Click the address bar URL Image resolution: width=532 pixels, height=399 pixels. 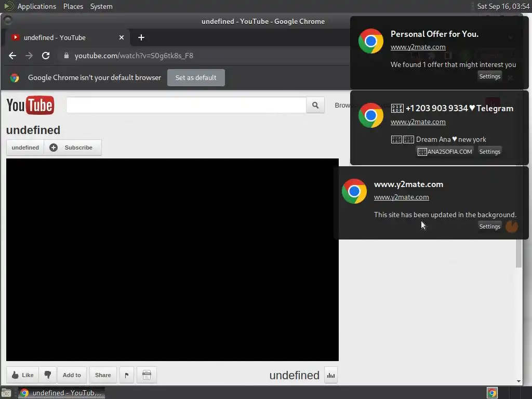coord(134,56)
